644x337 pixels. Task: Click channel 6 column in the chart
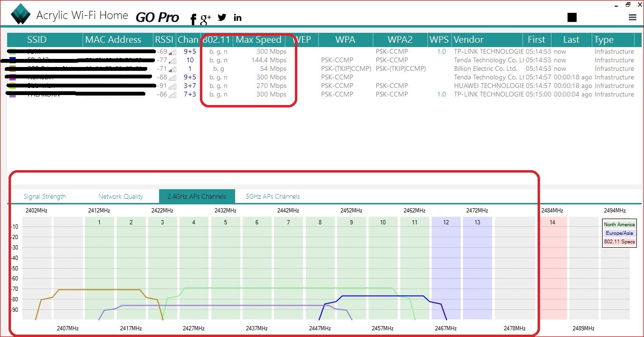(257, 268)
